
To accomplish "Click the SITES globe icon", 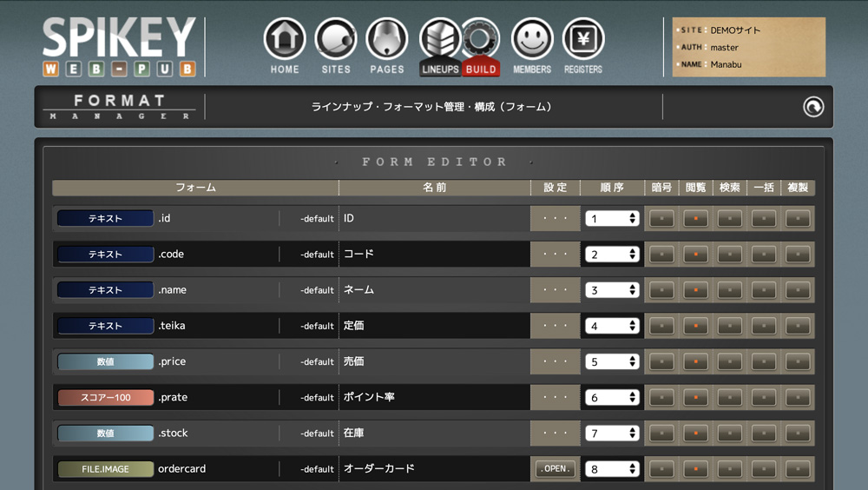I will [x=336, y=40].
